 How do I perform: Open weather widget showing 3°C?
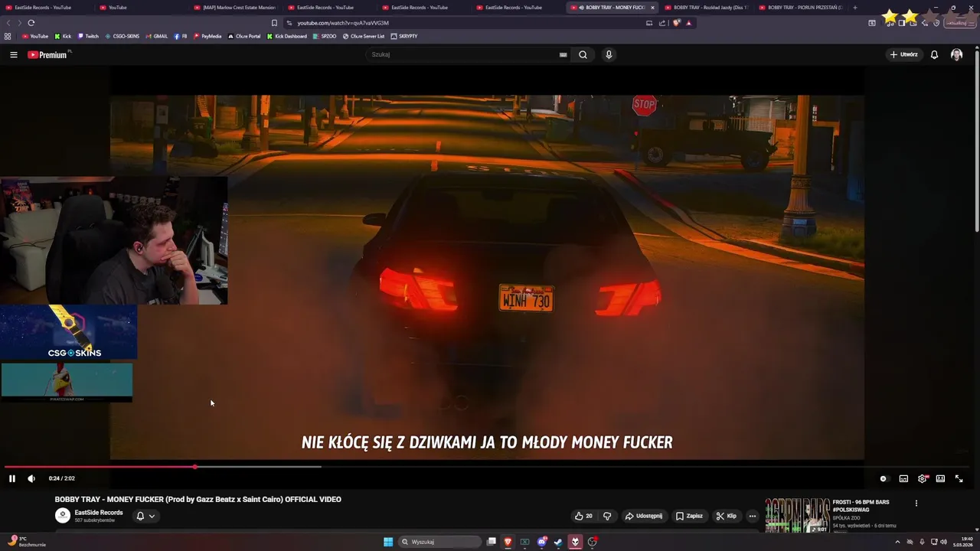[x=28, y=542]
